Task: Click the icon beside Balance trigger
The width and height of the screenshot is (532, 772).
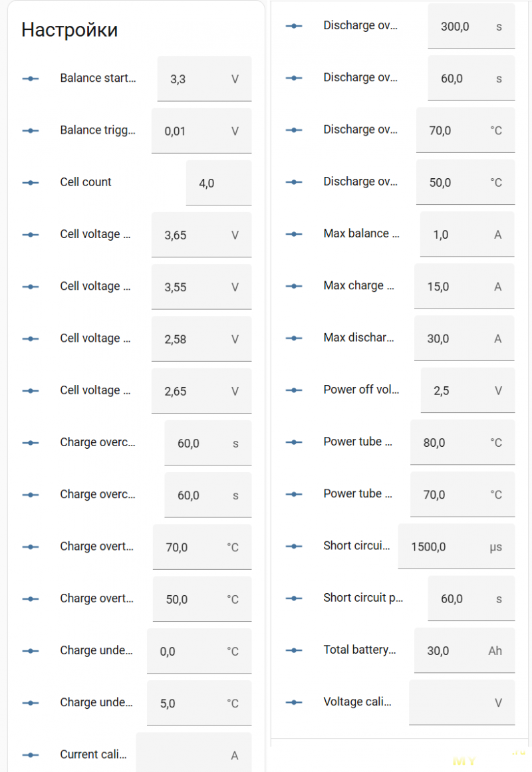Action: click(x=31, y=130)
